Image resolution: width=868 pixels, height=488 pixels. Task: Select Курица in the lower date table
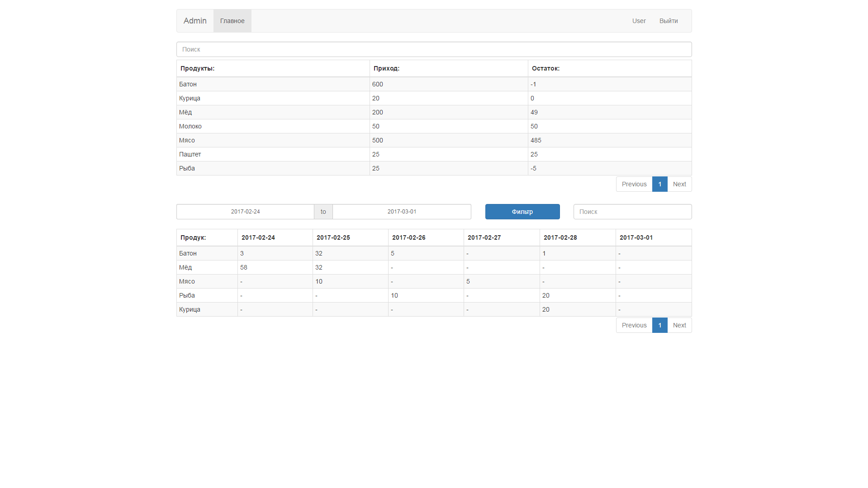(190, 309)
